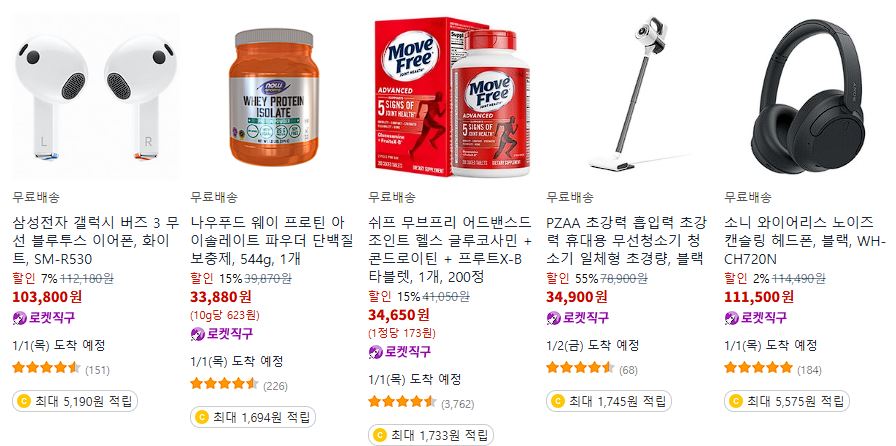This screenshot has width=896, height=446.
Task: Click the star rating with 3,762 reviews
Action: click(402, 401)
